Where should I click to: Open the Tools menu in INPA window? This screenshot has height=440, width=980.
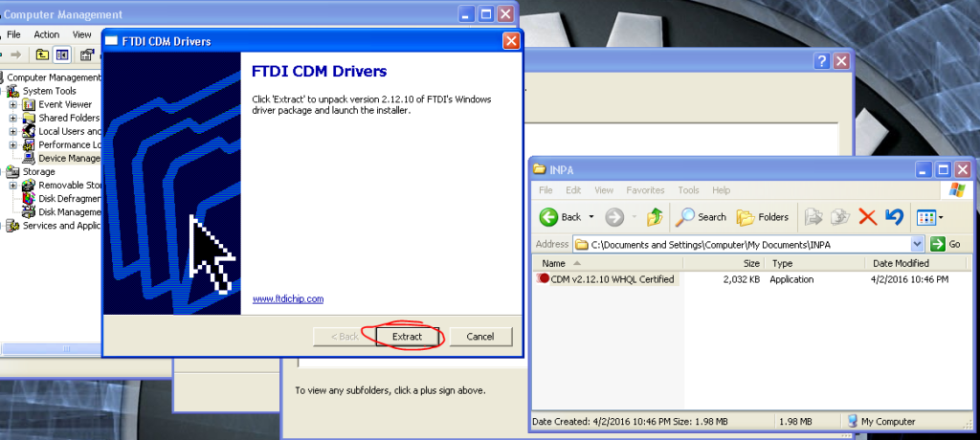coord(688,190)
